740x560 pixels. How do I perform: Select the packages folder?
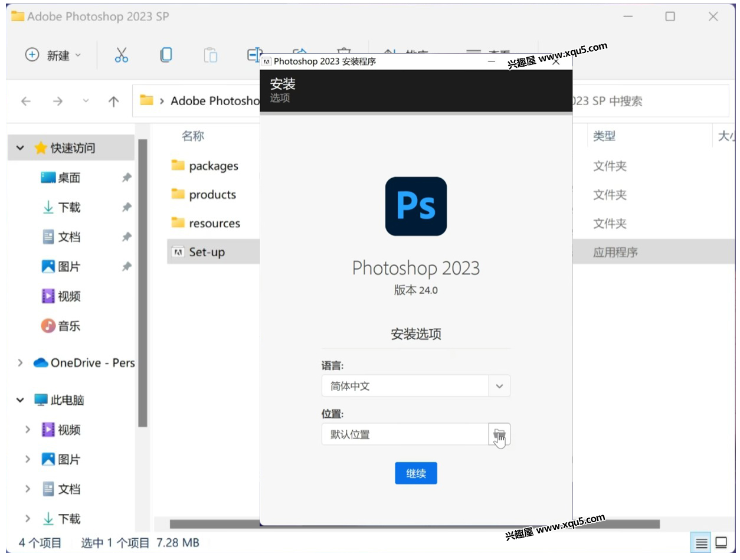click(205, 166)
